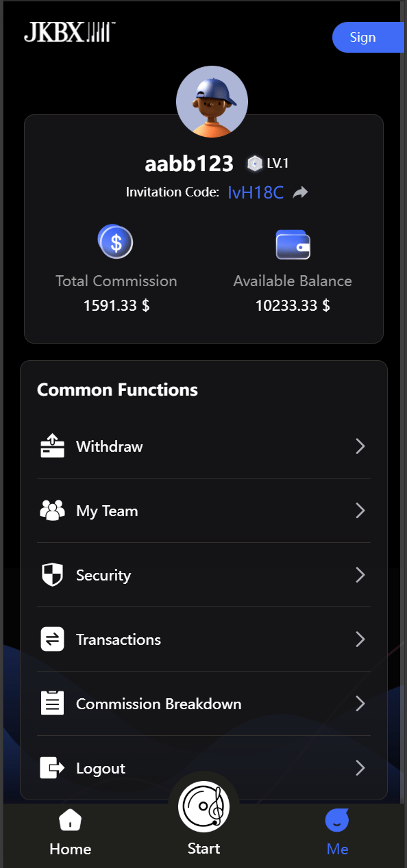
Task: Open the My Team chevron arrow
Action: tap(360, 511)
